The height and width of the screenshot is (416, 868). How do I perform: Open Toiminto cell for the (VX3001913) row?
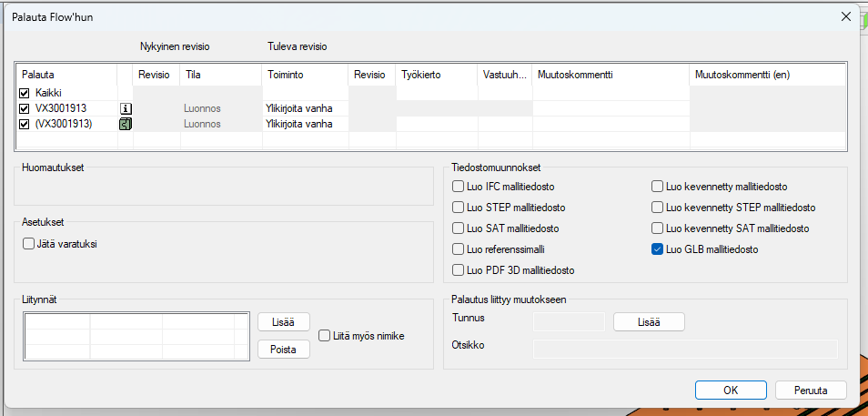[305, 124]
